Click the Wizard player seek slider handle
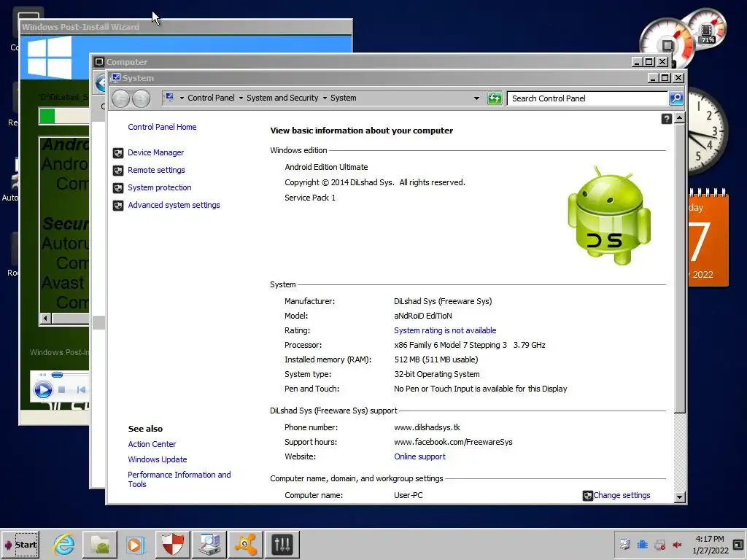Screen dimensions: 747x560 tap(57, 375)
